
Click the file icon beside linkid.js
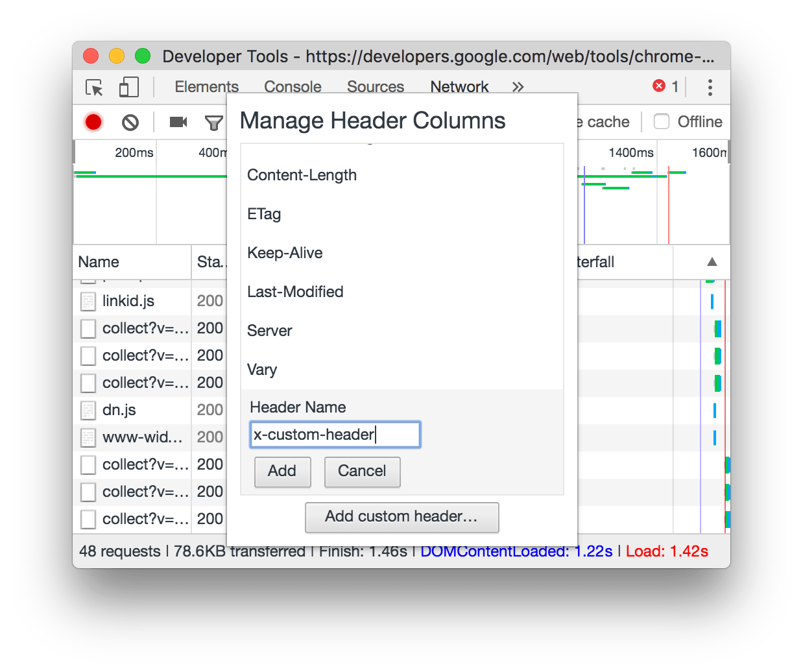point(88,300)
